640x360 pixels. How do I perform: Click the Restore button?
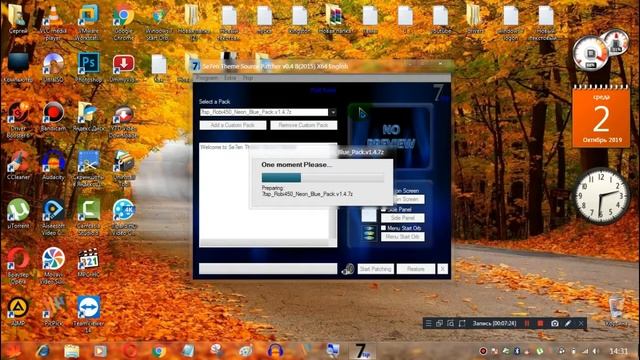click(x=416, y=269)
